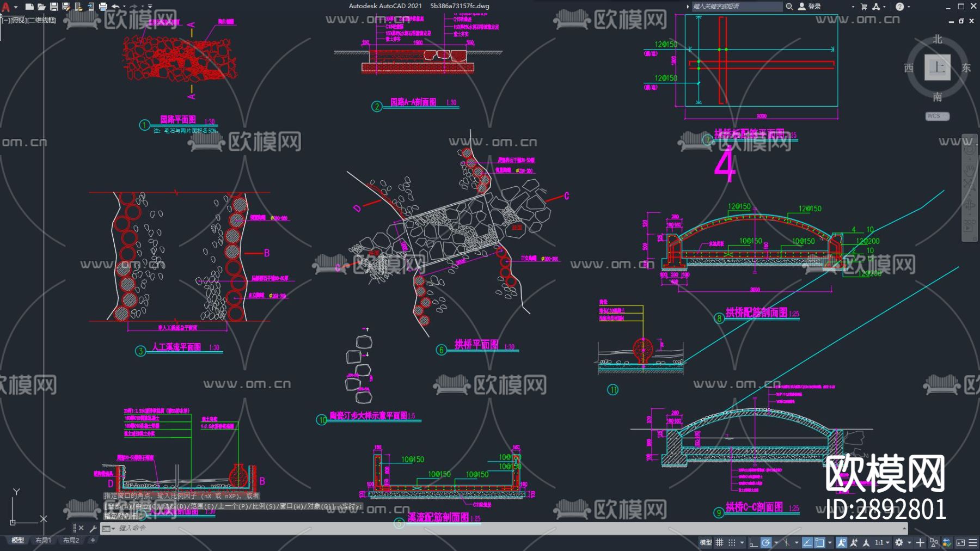The image size is (980, 551).
Task: Open the Undo history dropdown arrow
Action: (124, 7)
